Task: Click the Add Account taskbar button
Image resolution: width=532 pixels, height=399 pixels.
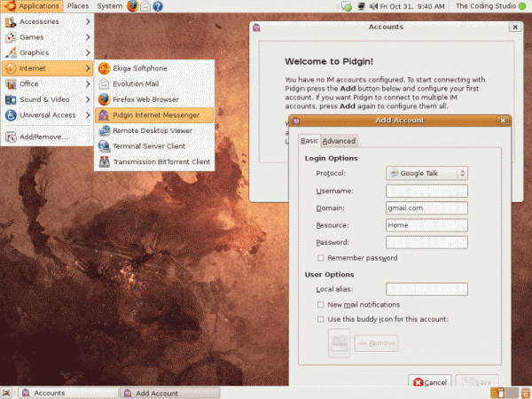Action: pos(170,393)
